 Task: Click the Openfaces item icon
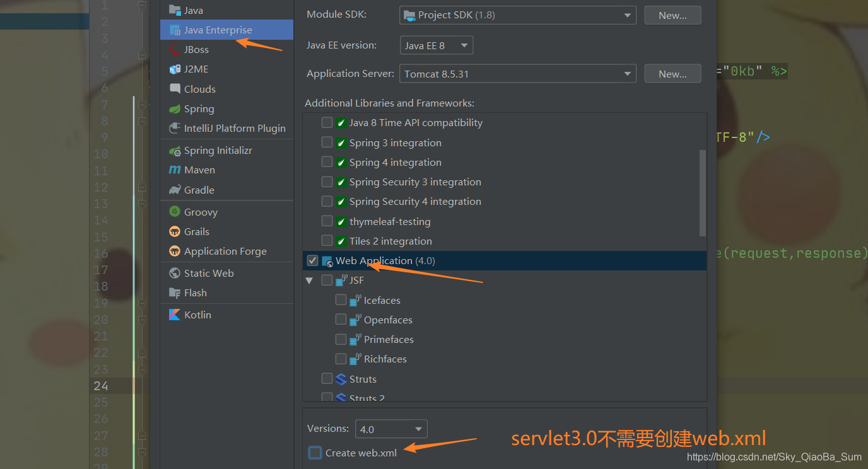tap(356, 320)
